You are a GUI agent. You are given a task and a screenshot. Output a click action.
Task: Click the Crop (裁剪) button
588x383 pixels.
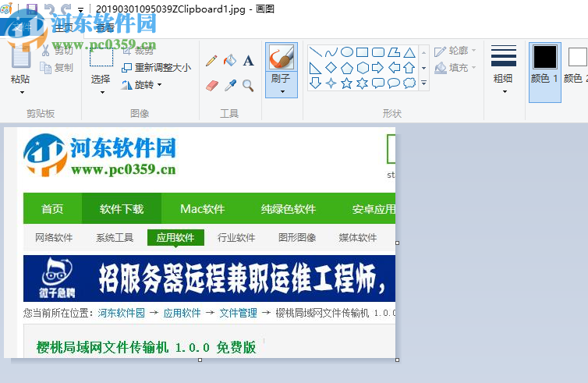tap(138, 50)
